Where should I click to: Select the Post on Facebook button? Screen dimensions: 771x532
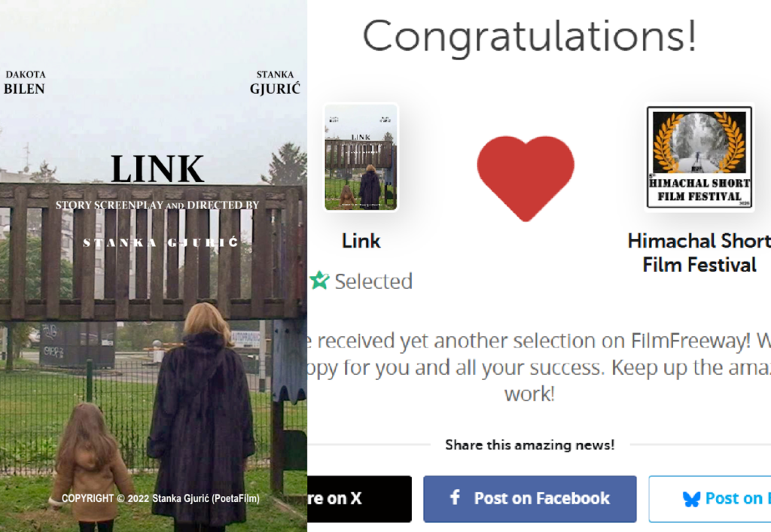[x=529, y=499]
